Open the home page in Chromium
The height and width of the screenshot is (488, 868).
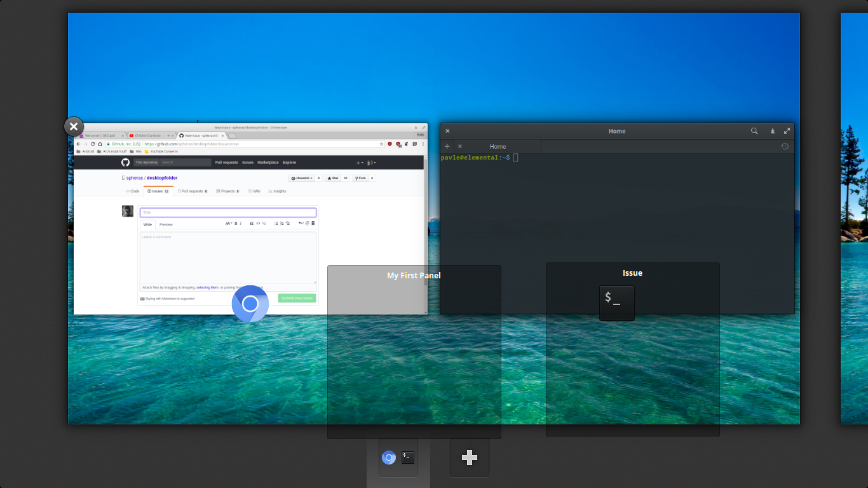[x=100, y=144]
